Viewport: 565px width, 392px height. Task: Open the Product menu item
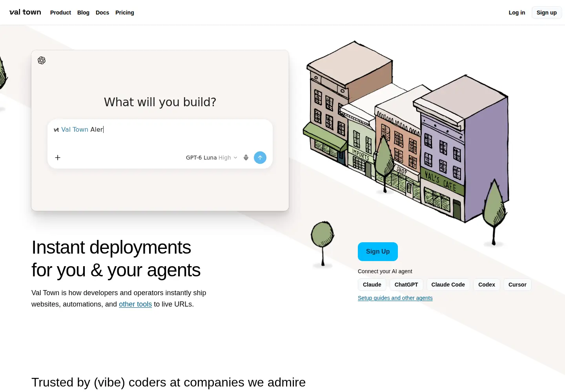(60, 13)
